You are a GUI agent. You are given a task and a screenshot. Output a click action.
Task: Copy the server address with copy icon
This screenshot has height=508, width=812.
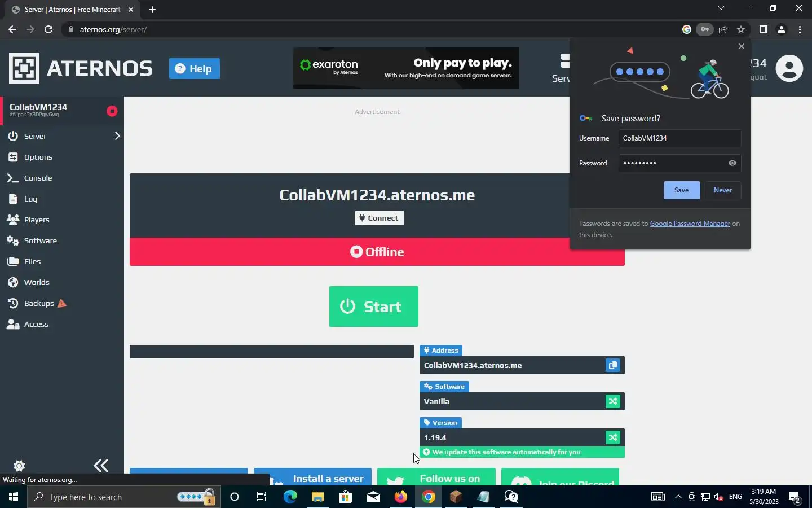pyautogui.click(x=613, y=365)
